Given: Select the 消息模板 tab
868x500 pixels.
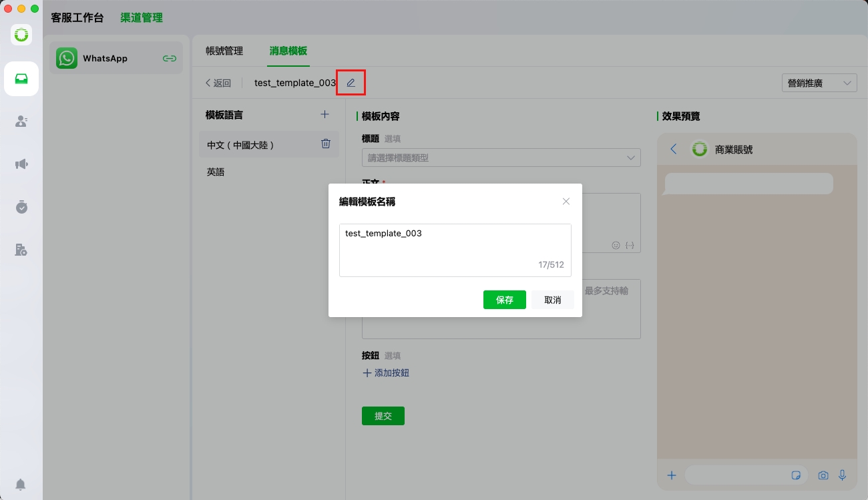Looking at the screenshot, I should [x=288, y=51].
